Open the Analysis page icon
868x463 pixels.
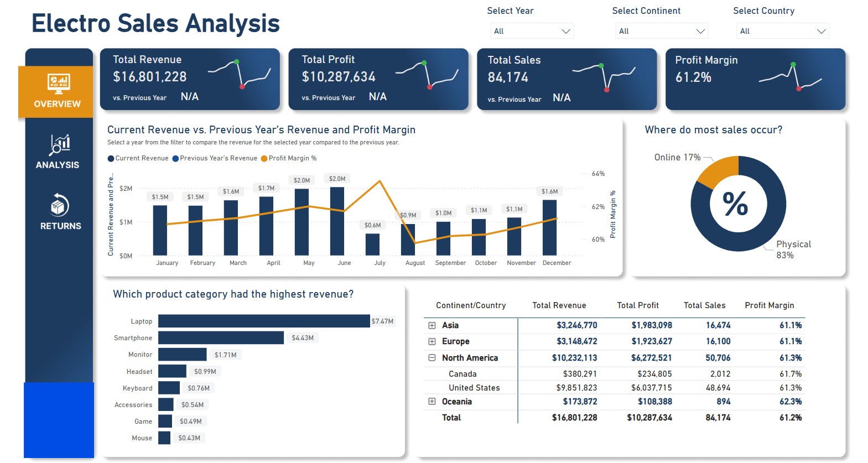(x=60, y=145)
